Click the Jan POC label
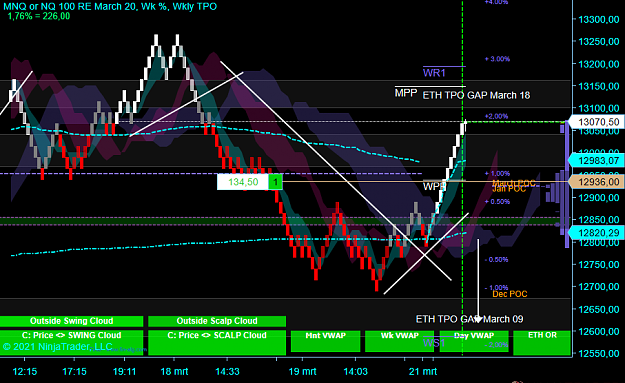Image resolution: width=625 pixels, height=383 pixels. [509, 189]
